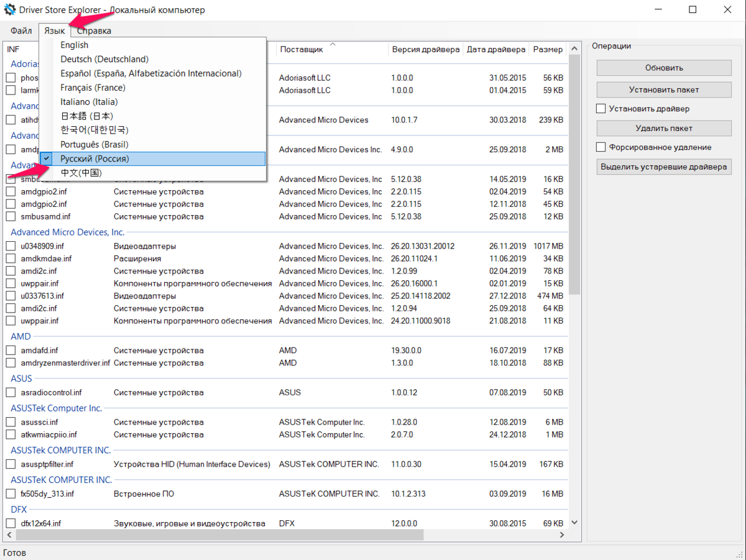The width and height of the screenshot is (746, 560).
Task: Click the "474 MB" size value
Action: pyautogui.click(x=550, y=296)
